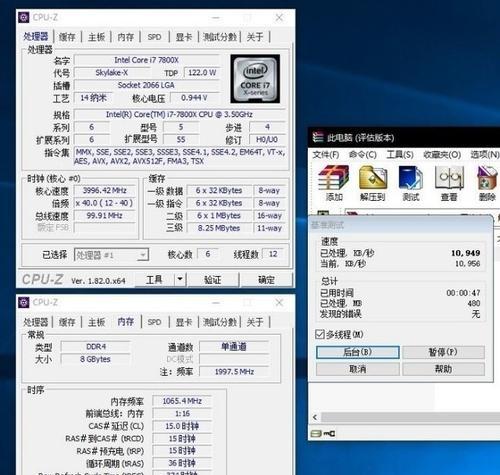Click DRAM frequency value 1065.4 MHz
Viewport: 500px width, 475px height.
(182, 401)
